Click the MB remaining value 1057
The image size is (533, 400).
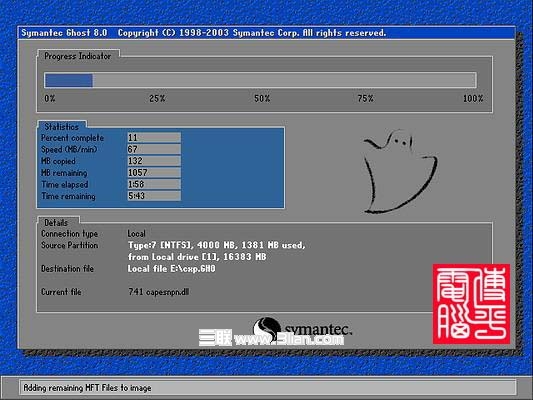(154, 173)
